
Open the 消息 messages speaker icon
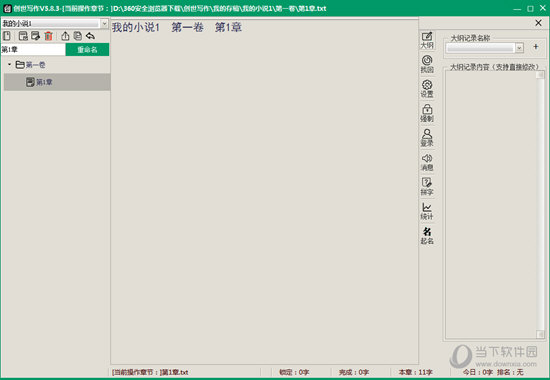point(427,162)
